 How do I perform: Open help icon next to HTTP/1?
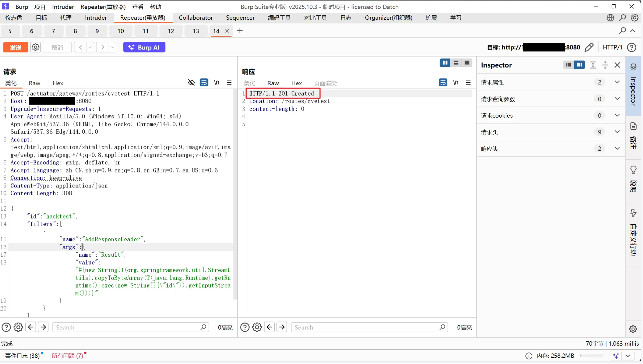coord(632,47)
